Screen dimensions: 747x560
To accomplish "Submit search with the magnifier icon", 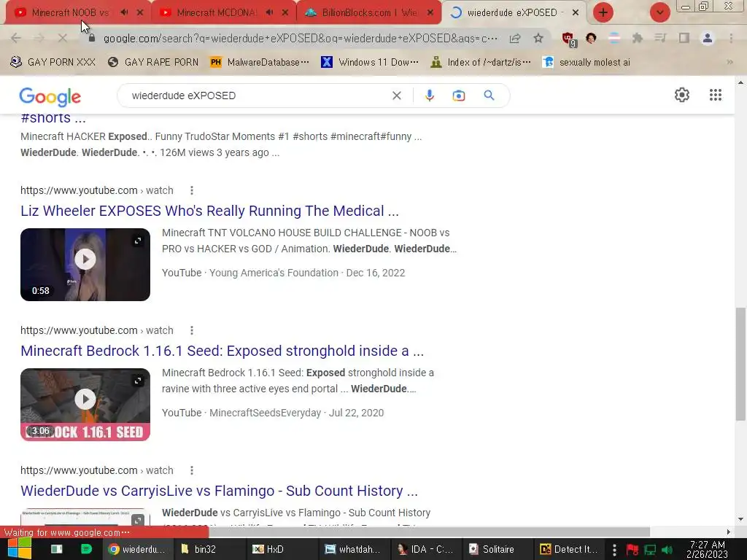I will coord(489,96).
